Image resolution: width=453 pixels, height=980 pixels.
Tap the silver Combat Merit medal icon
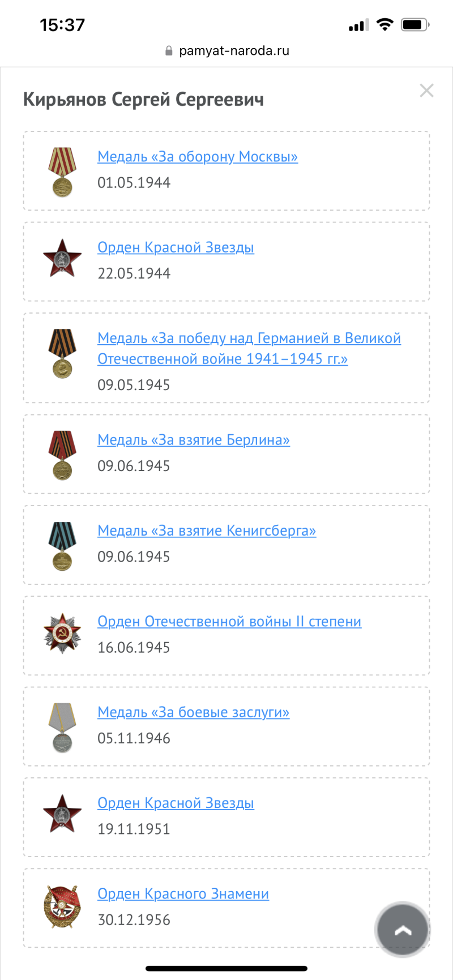pyautogui.click(x=62, y=727)
